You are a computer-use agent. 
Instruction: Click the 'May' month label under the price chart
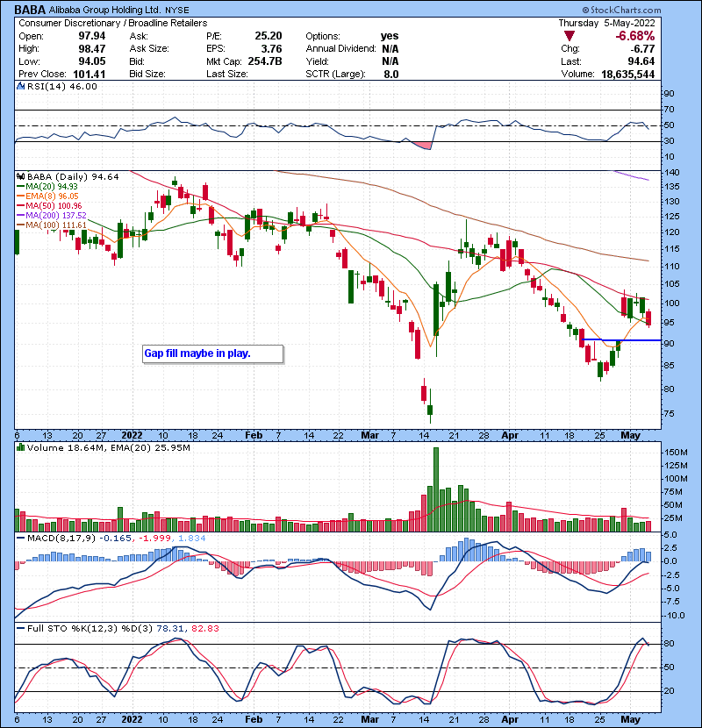point(630,436)
